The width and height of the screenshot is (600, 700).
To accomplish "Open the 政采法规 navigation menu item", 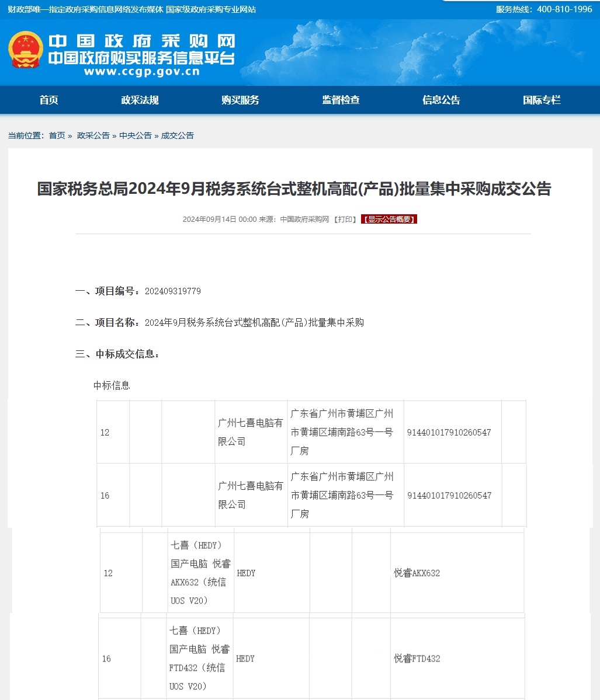I will pos(140,100).
